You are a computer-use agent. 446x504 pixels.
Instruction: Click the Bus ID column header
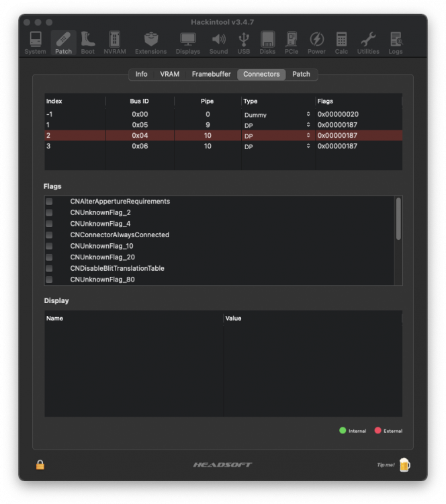point(140,101)
